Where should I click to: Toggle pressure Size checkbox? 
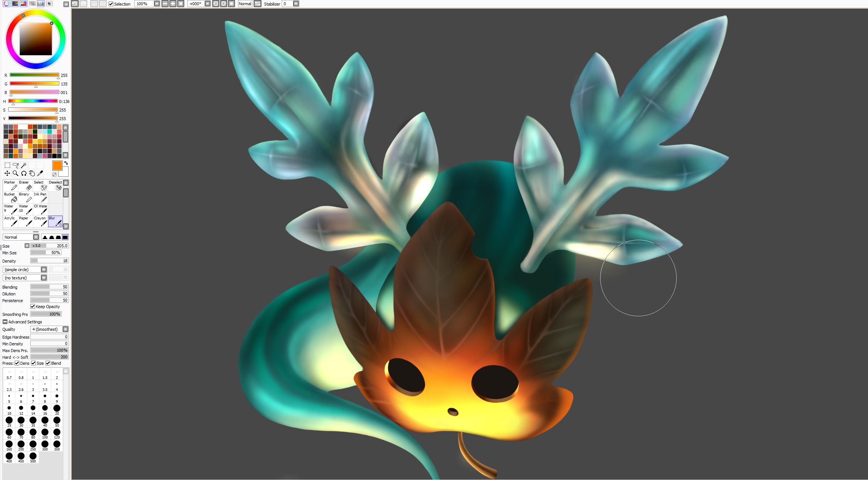[x=34, y=363]
